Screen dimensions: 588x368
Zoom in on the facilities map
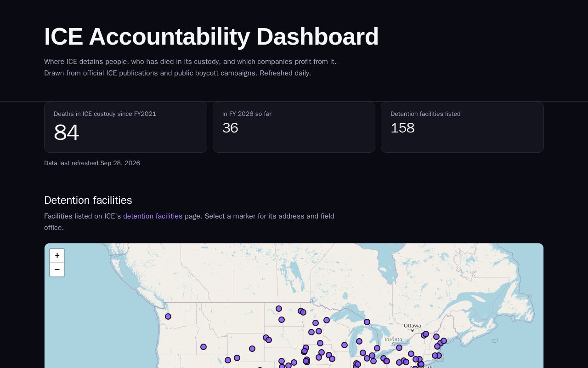coord(57,256)
